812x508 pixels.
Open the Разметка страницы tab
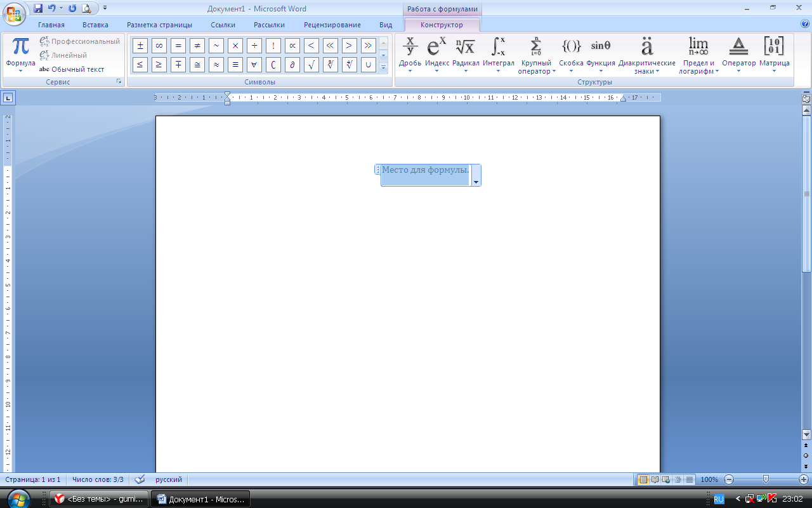159,25
